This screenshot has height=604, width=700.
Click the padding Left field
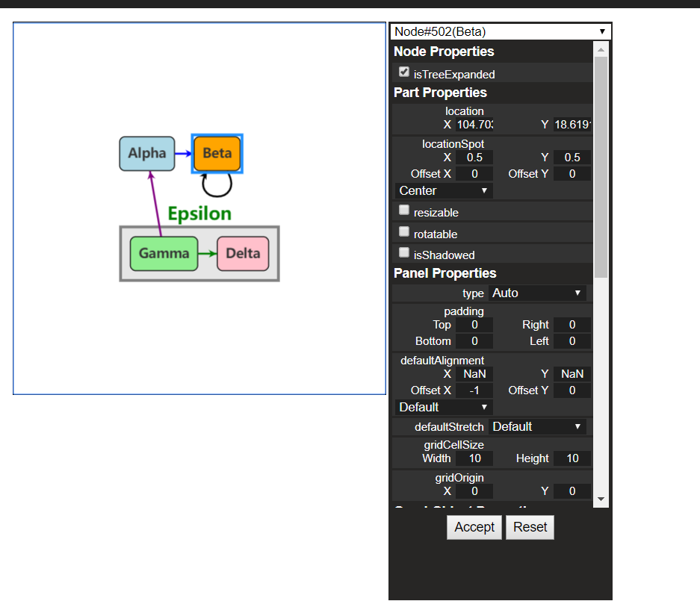click(572, 341)
